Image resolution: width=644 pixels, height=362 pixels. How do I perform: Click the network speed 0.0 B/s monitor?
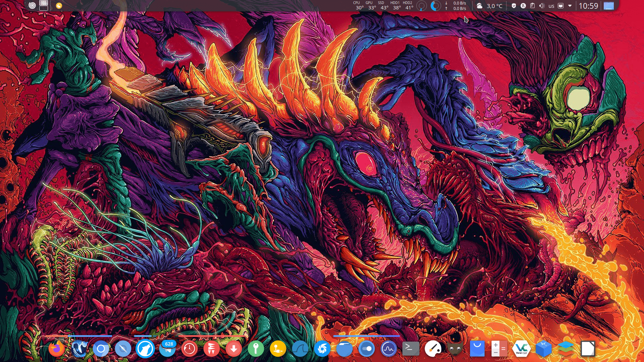click(455, 6)
